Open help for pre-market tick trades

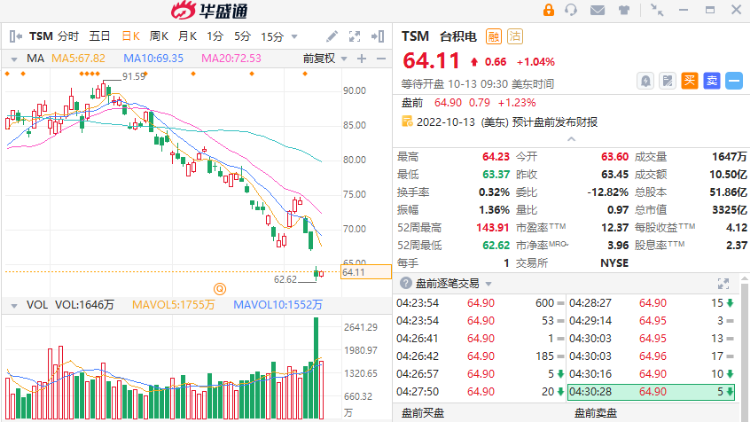(406, 283)
